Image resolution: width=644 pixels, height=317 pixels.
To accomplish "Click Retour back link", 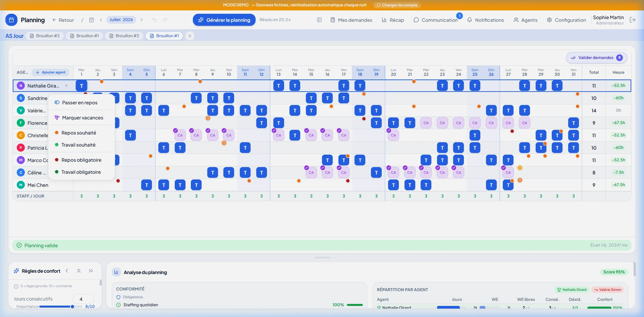I will coord(63,20).
